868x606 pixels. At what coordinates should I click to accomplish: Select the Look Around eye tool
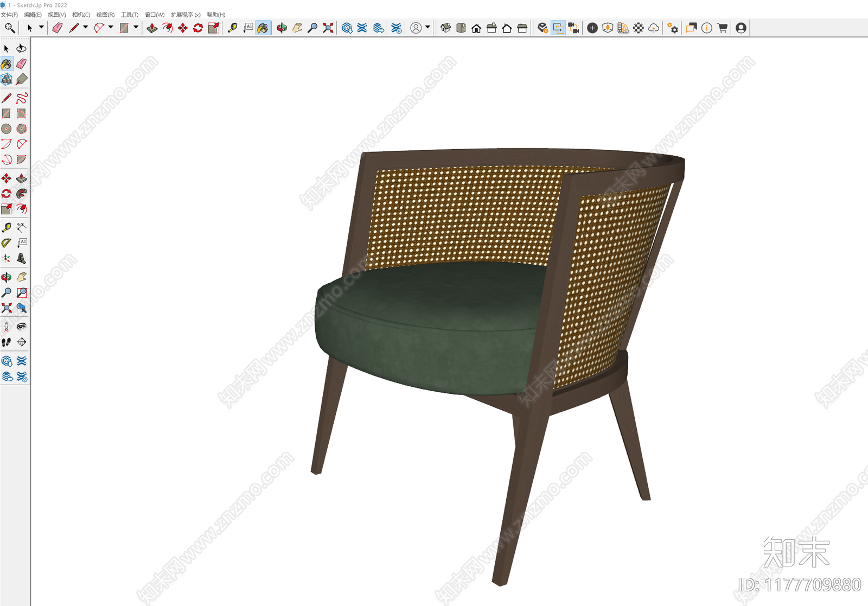pyautogui.click(x=21, y=326)
